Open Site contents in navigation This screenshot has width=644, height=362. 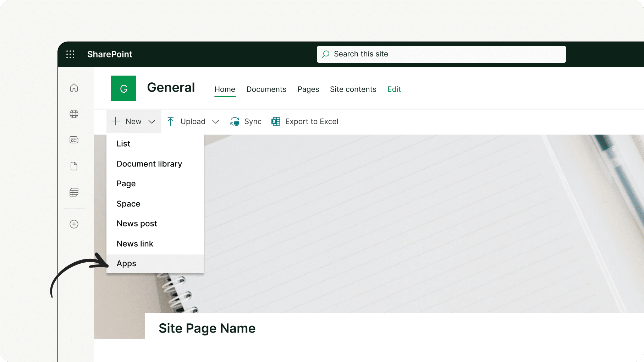pos(353,89)
